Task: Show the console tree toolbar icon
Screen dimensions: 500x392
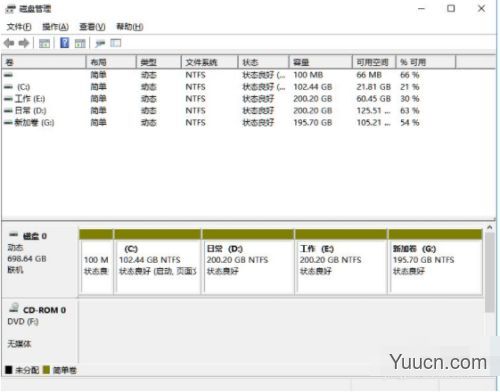Action: (44, 43)
